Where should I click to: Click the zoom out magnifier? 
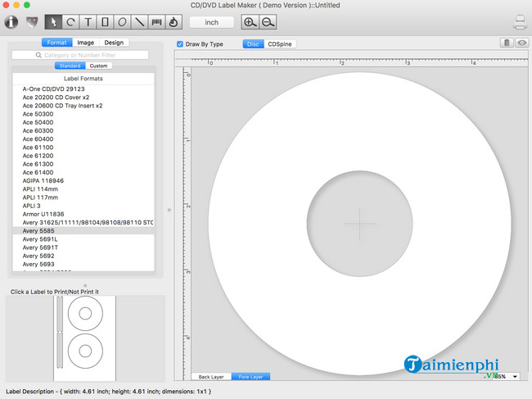268,22
